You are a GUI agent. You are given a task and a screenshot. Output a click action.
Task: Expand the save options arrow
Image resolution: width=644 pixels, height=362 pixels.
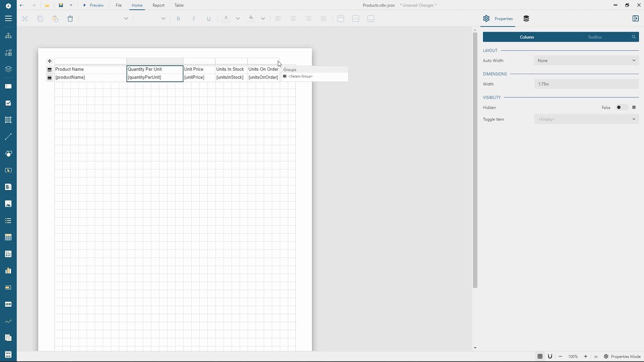click(71, 5)
